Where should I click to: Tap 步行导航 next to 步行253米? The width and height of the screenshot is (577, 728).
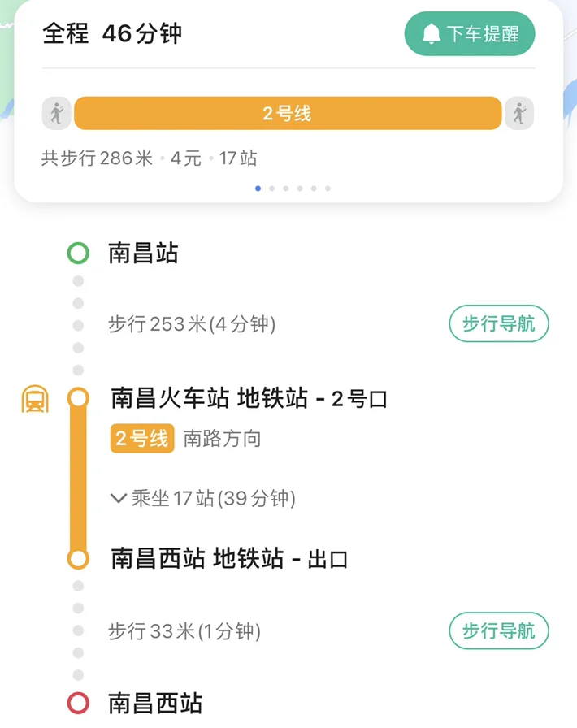point(498,323)
